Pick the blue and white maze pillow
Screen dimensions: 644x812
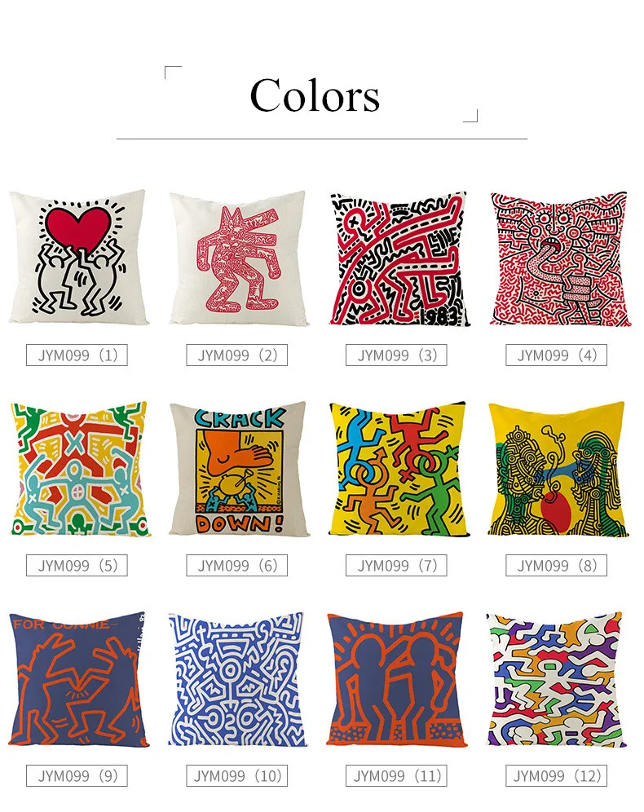[237, 679]
